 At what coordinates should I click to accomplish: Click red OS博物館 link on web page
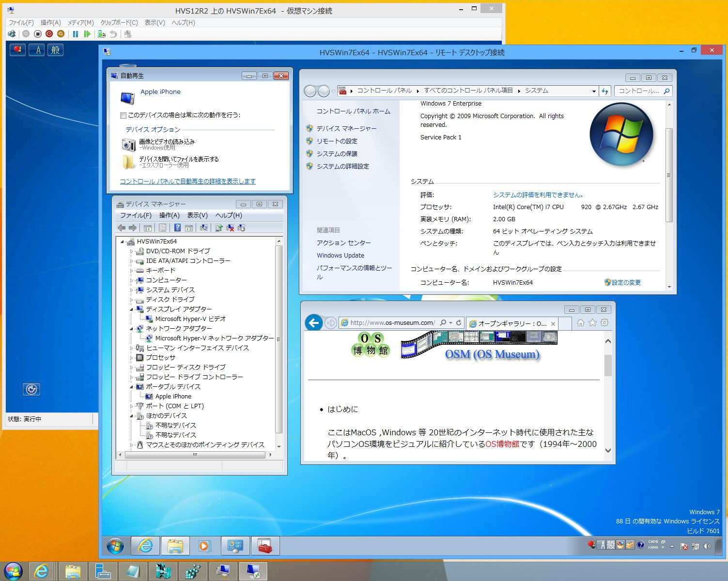(502, 444)
